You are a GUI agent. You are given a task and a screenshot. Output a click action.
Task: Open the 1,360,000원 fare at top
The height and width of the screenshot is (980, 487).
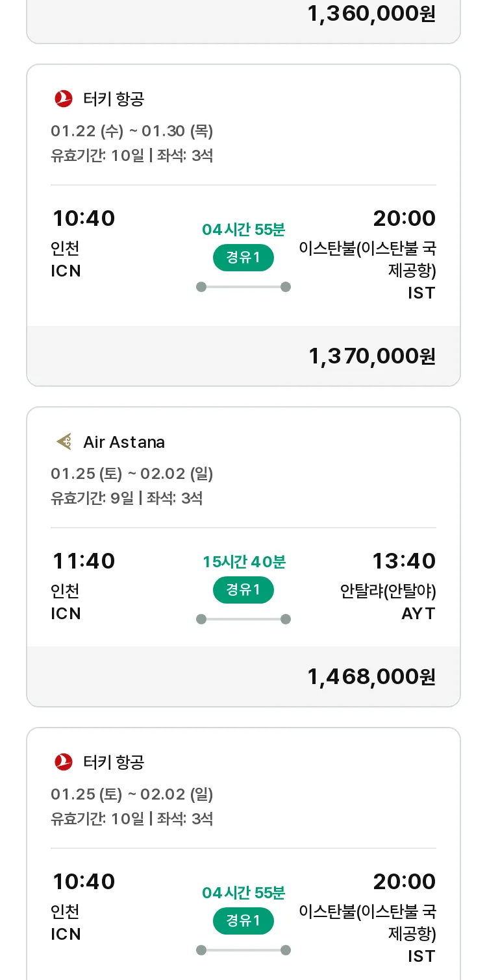(371, 14)
